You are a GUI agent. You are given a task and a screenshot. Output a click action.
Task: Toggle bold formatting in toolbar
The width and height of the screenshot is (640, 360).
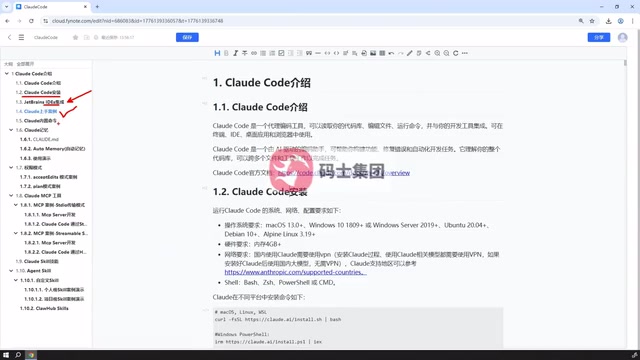coord(226,53)
